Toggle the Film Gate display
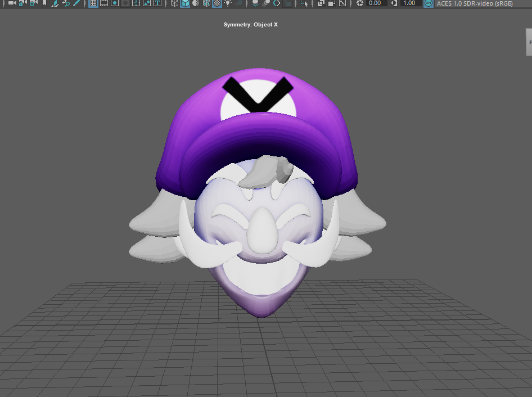Viewport: 532px width, 397px height. pyautogui.click(x=104, y=3)
